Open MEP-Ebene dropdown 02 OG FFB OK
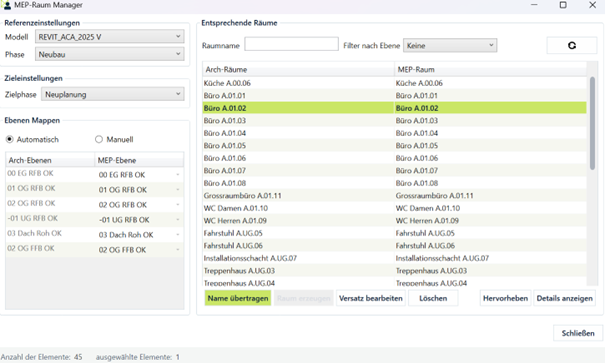The width and height of the screenshot is (605, 363). [x=139, y=250]
